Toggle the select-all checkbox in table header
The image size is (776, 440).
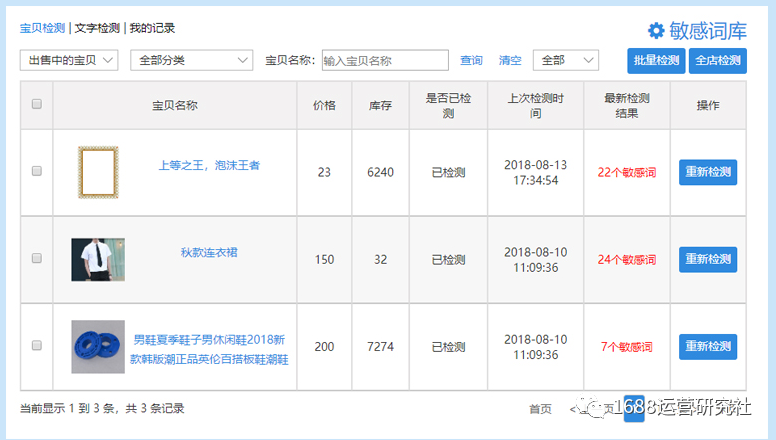[x=37, y=104]
